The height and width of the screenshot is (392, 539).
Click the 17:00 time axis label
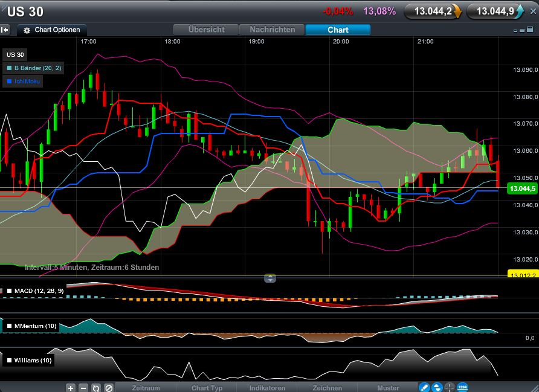pyautogui.click(x=88, y=42)
